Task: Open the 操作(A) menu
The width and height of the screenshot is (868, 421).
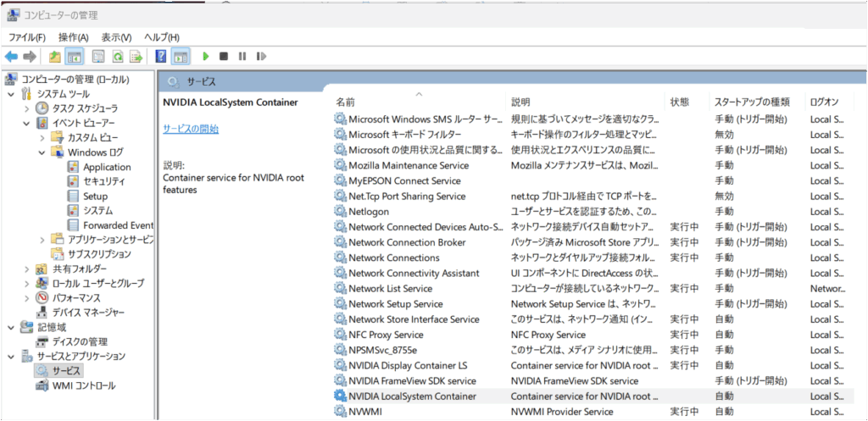Action: pyautogui.click(x=73, y=37)
